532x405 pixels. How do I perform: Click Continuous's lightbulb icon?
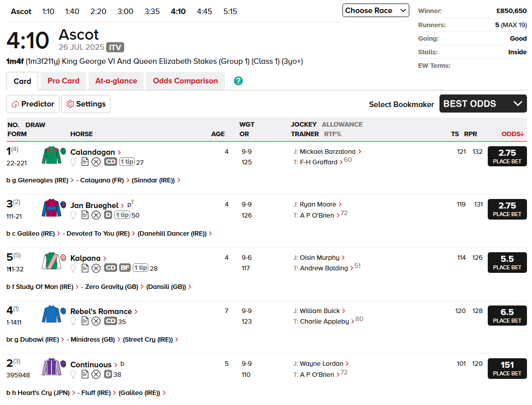tap(73, 374)
